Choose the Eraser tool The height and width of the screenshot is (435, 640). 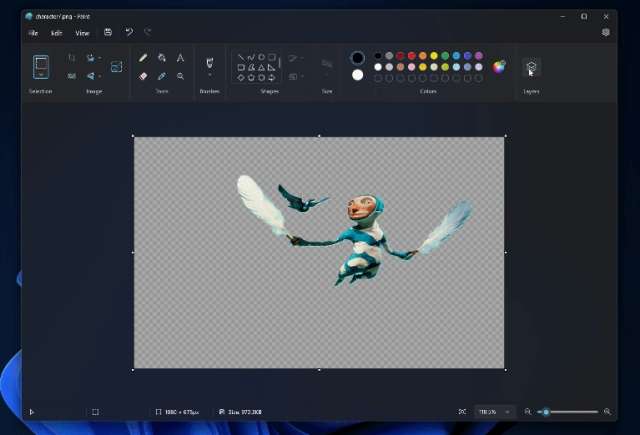pos(143,76)
